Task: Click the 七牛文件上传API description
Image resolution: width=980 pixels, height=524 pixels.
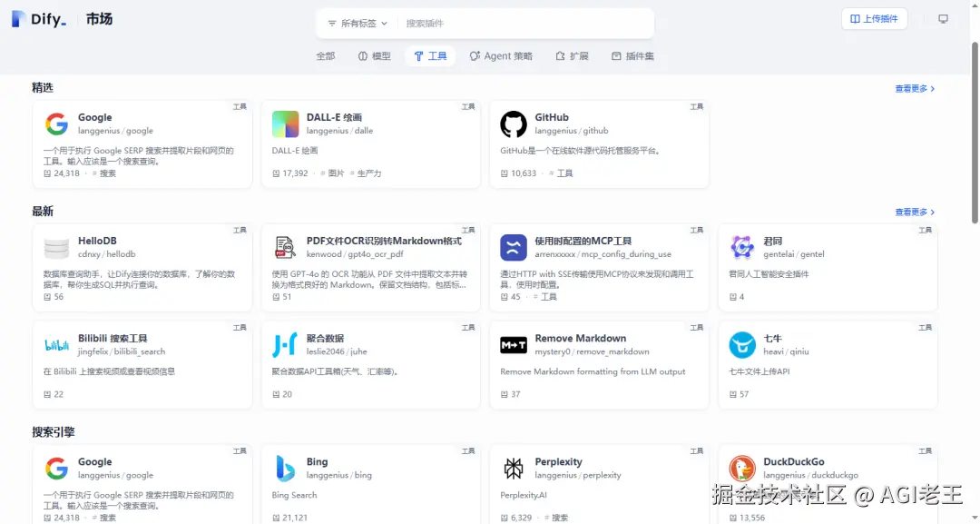Action: (759, 371)
